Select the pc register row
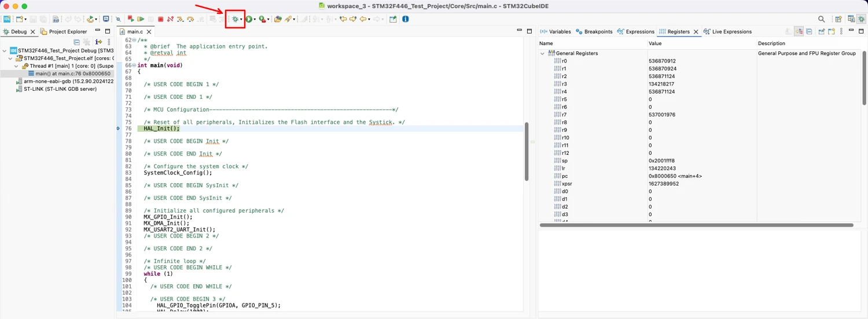This screenshot has width=868, height=319. coord(700,176)
